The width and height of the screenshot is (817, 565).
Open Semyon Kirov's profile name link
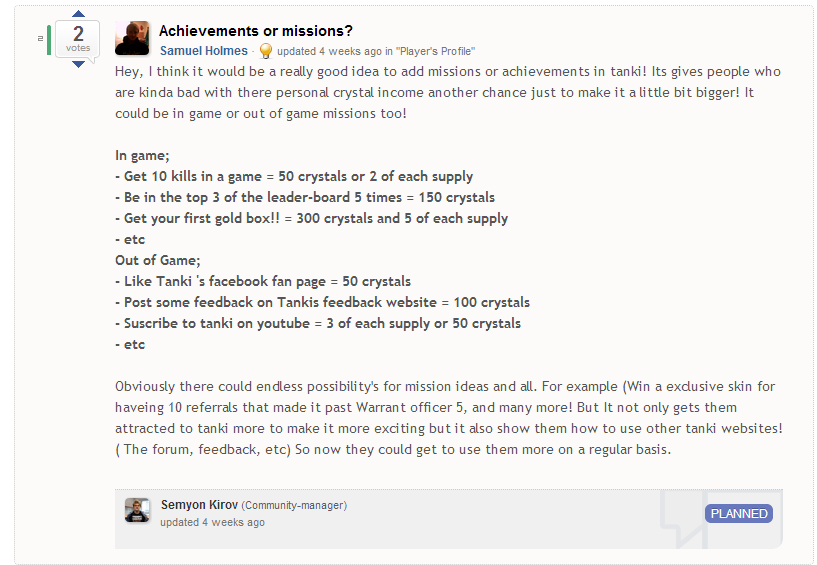pyautogui.click(x=199, y=505)
